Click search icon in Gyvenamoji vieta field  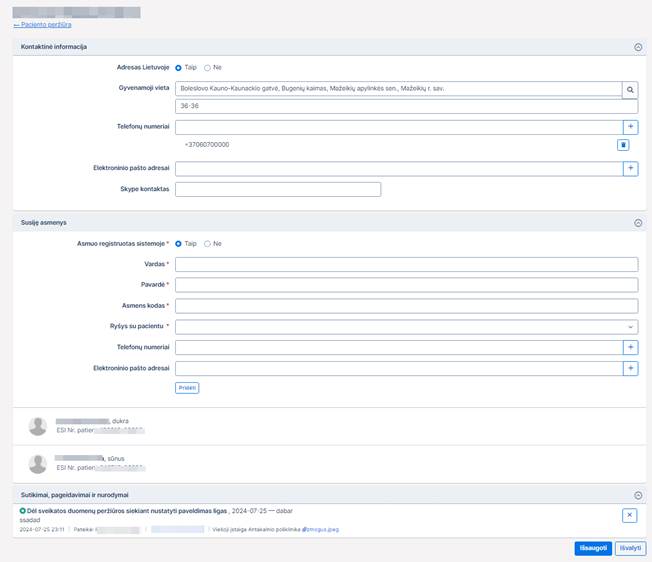pos(630,89)
